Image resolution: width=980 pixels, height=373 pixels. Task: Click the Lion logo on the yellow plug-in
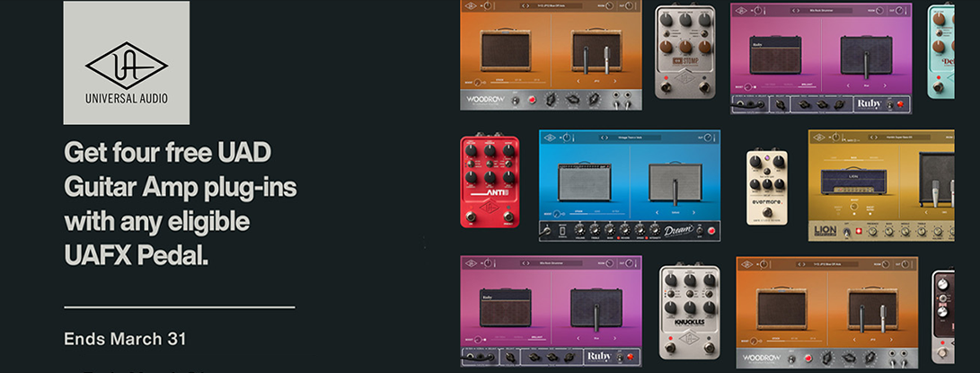(x=825, y=232)
